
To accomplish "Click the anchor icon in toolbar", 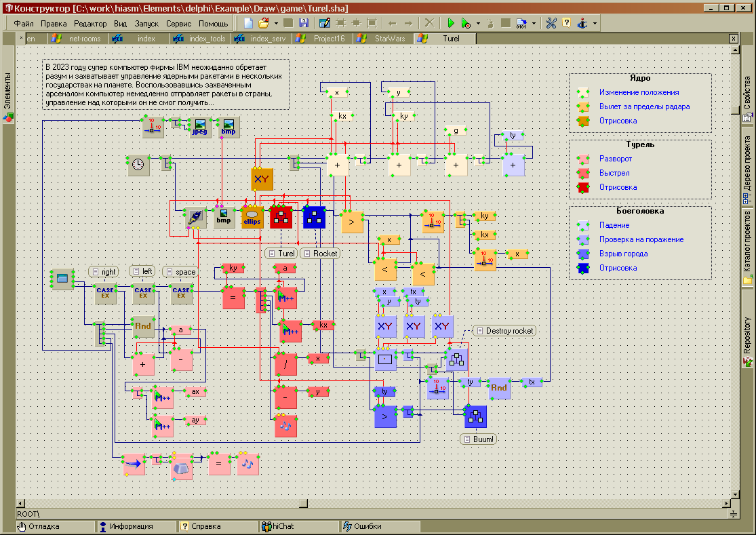I will coord(582,23).
